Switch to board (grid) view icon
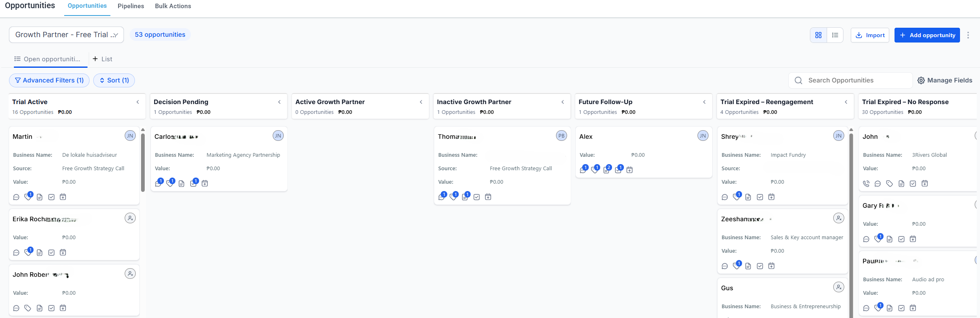980x318 pixels. (x=818, y=35)
